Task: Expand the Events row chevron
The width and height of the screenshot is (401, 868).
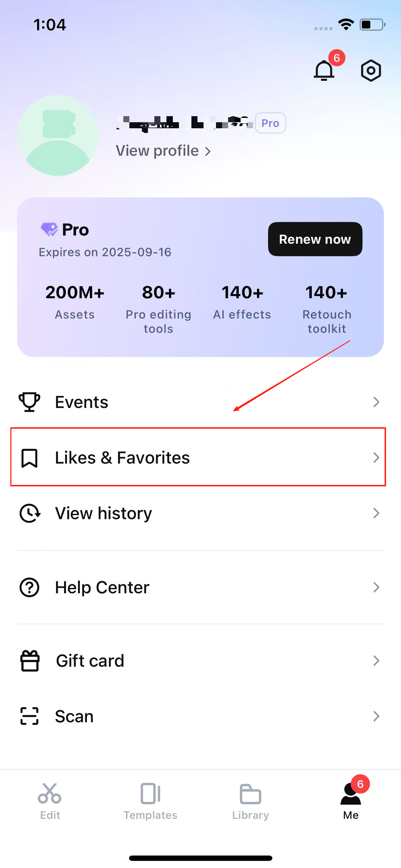Action: 376,402
